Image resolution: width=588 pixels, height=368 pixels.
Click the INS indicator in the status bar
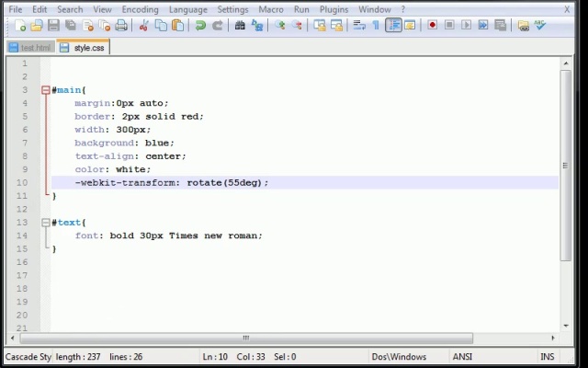[547, 357]
